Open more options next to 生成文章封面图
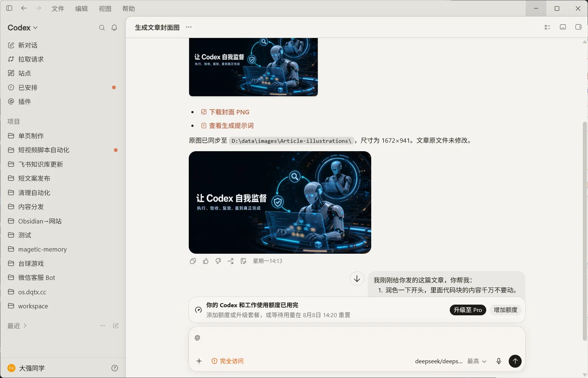 pyautogui.click(x=189, y=27)
